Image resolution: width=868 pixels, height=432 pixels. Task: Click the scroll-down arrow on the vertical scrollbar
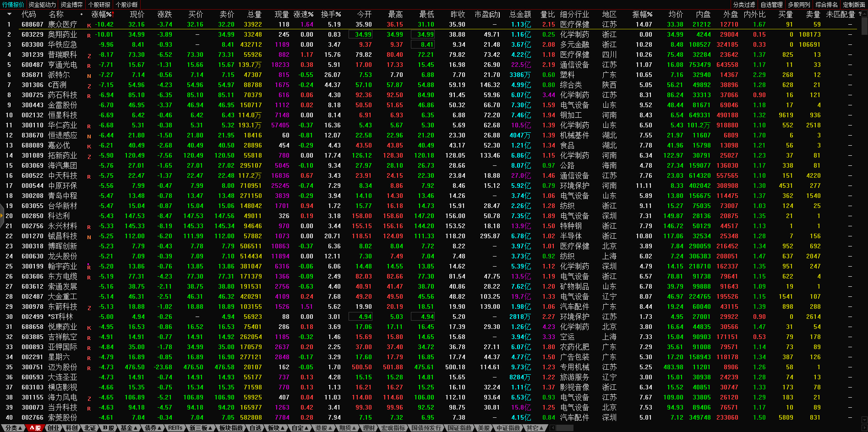(x=864, y=419)
